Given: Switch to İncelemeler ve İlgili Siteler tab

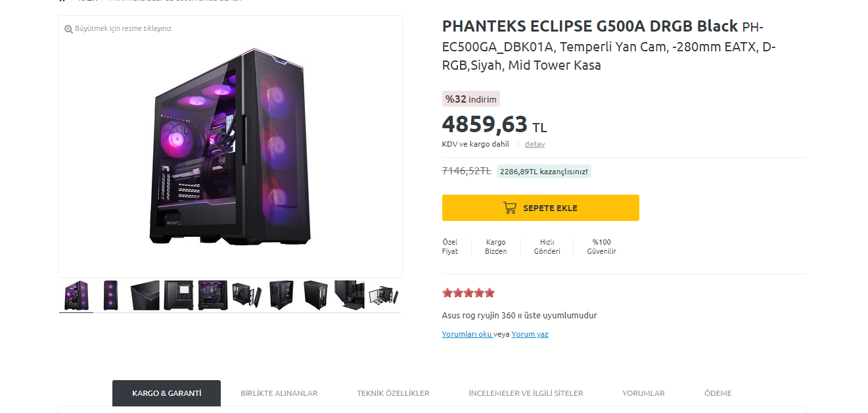Looking at the screenshot, I should tap(526, 393).
